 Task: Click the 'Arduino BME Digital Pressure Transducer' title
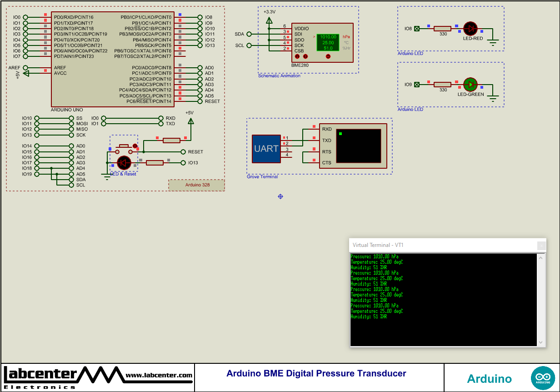316,373
